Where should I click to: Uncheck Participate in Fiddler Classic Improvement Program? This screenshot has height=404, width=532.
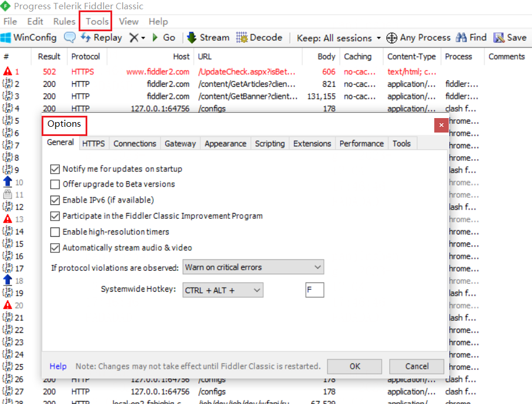click(54, 216)
